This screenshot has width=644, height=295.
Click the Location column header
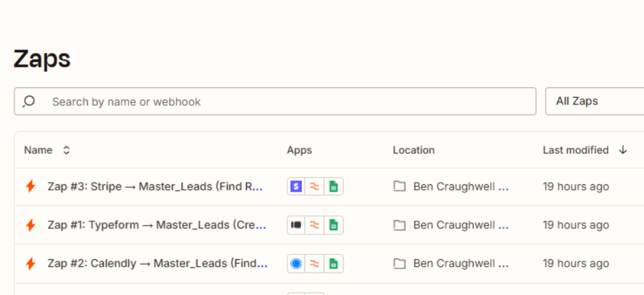click(x=414, y=151)
